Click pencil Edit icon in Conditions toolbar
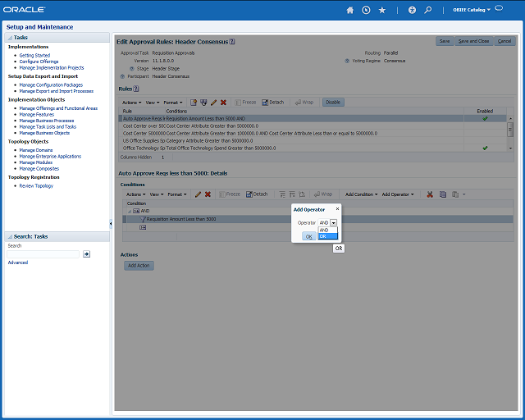 pos(198,194)
